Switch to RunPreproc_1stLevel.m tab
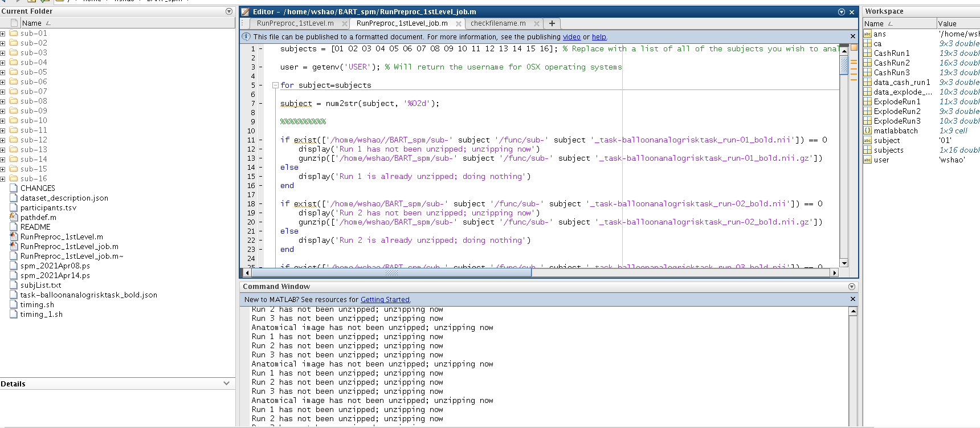Viewport: 980px width, 428px height. [x=295, y=23]
